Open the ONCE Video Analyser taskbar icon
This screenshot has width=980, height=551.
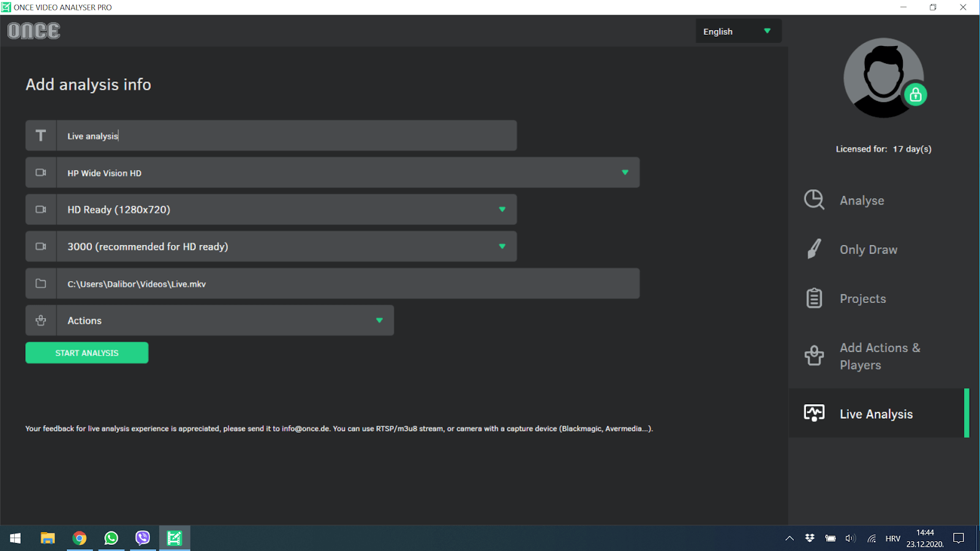click(x=175, y=538)
